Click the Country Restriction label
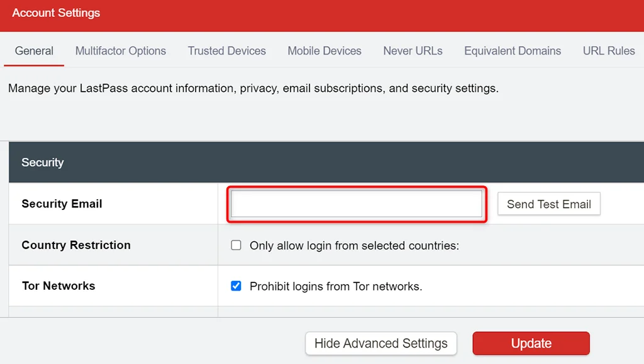 pyautogui.click(x=76, y=245)
